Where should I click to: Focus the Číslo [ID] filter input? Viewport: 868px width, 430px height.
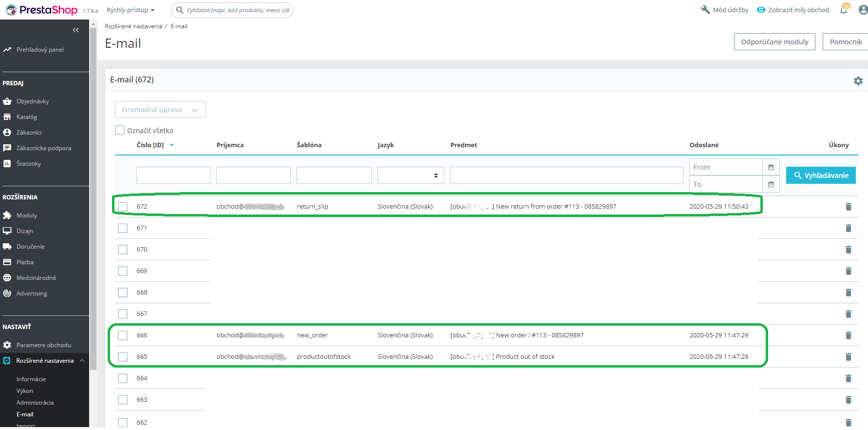(x=173, y=176)
